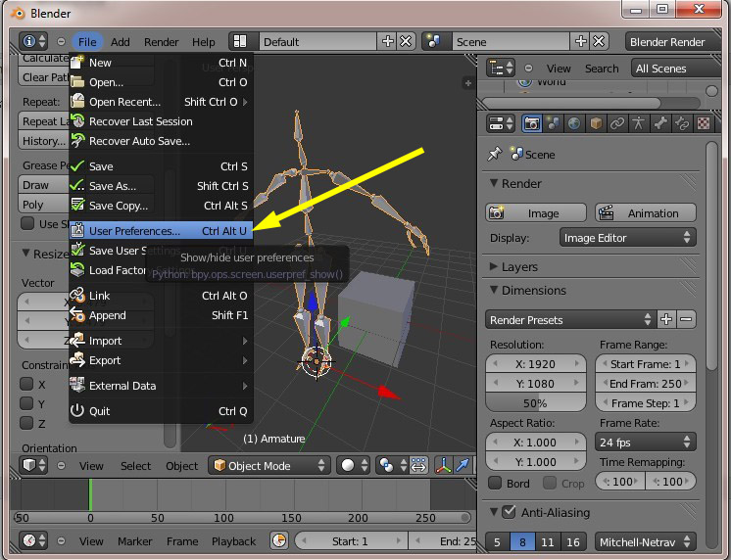Viewport: 731px width, 560px height.
Task: Select the Armature data tab icon
Action: (x=638, y=123)
